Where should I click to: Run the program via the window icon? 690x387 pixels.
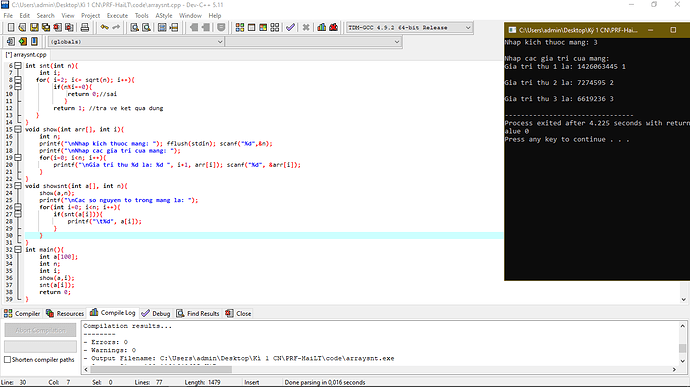tap(251, 27)
